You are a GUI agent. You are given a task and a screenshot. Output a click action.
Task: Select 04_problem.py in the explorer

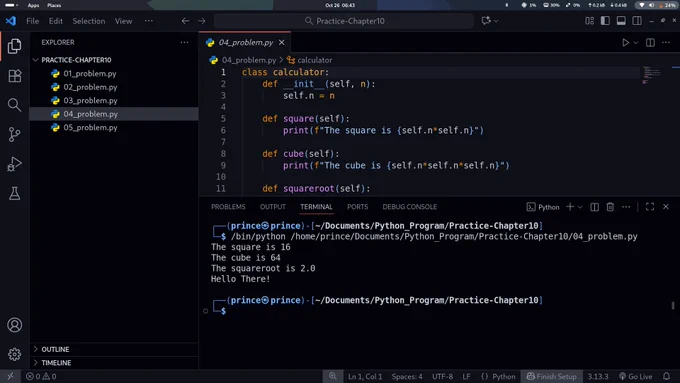point(114,114)
